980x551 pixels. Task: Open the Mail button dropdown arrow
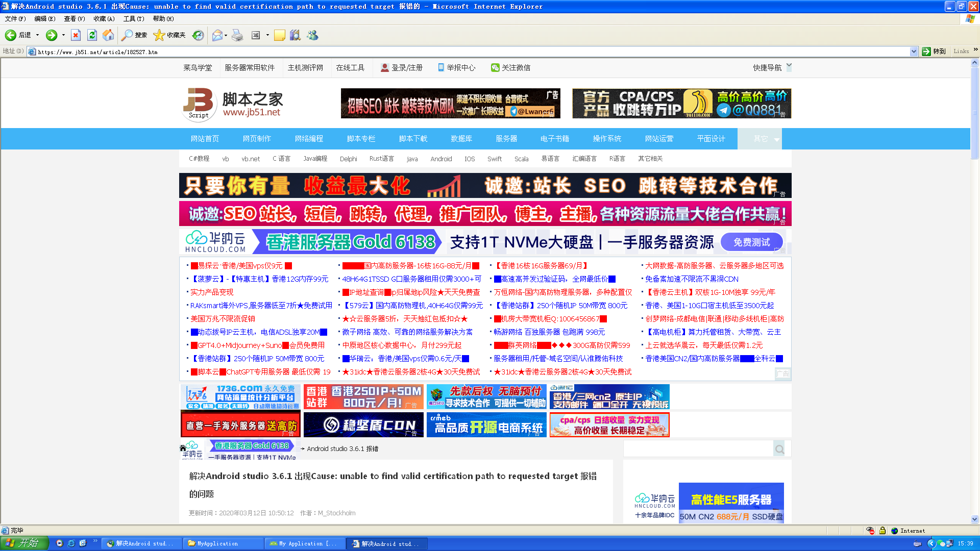(226, 35)
